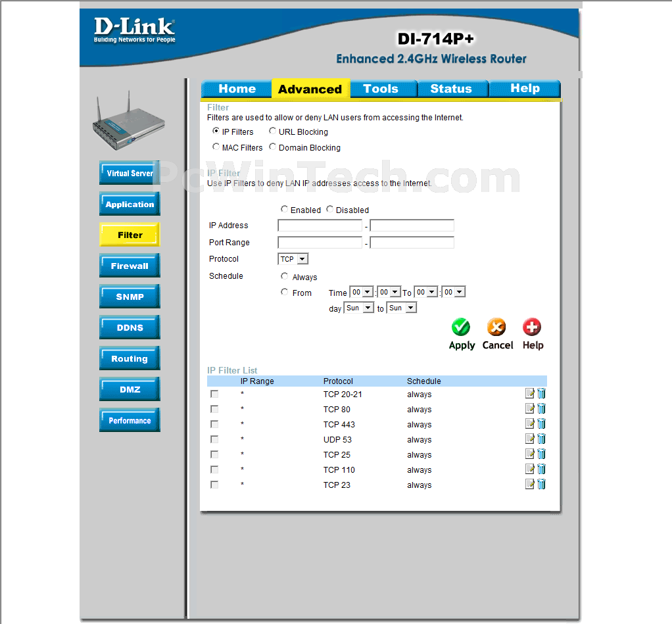Open the Routing page
This screenshot has height=624, width=672.
point(130,358)
